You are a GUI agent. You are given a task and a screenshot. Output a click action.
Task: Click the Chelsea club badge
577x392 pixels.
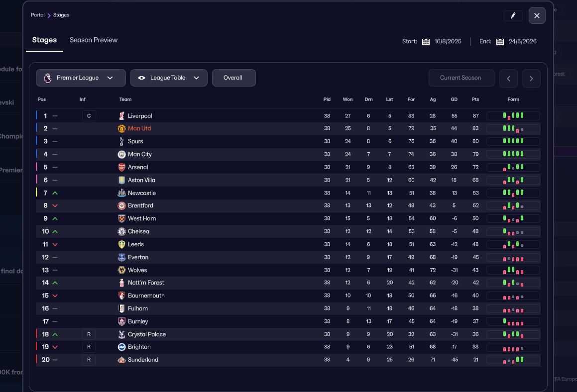[x=121, y=231]
